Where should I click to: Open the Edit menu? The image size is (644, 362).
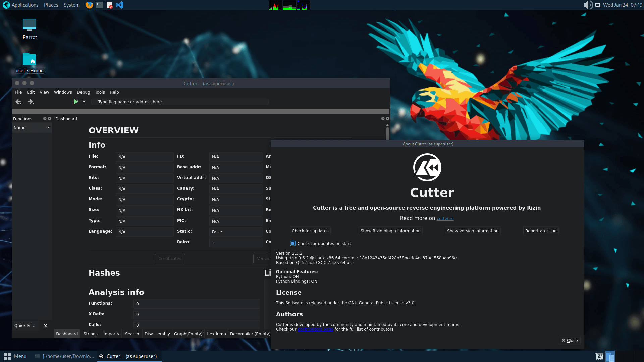[31, 92]
